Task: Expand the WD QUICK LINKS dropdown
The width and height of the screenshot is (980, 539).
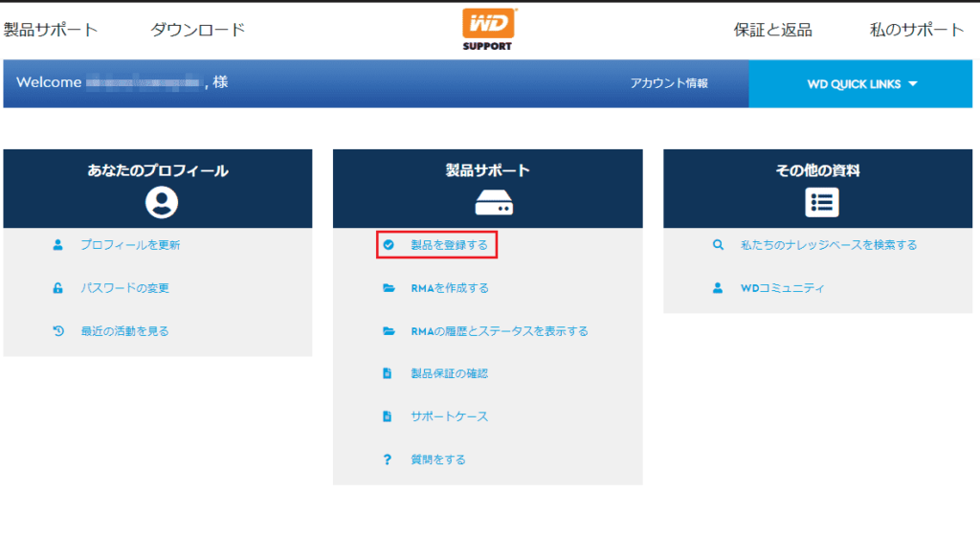Action: point(860,84)
